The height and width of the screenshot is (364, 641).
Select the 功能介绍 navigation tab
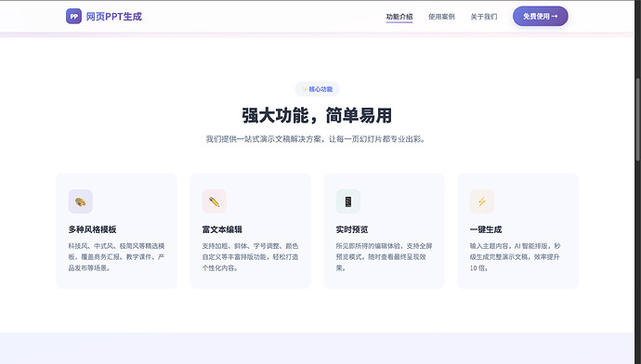coord(399,17)
